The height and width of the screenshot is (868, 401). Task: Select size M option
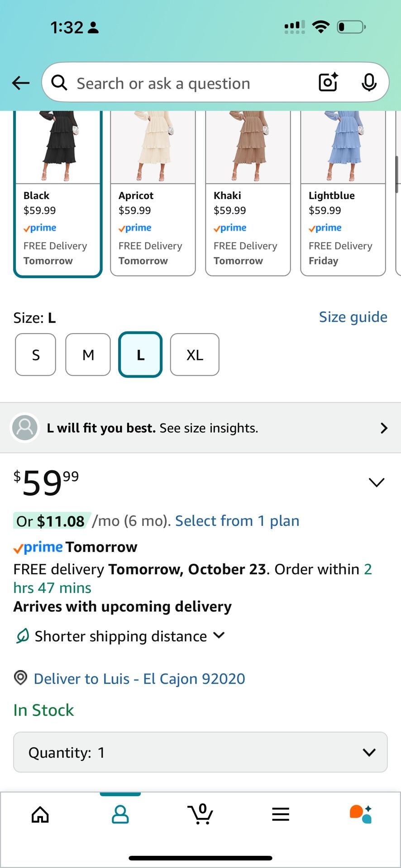88,355
